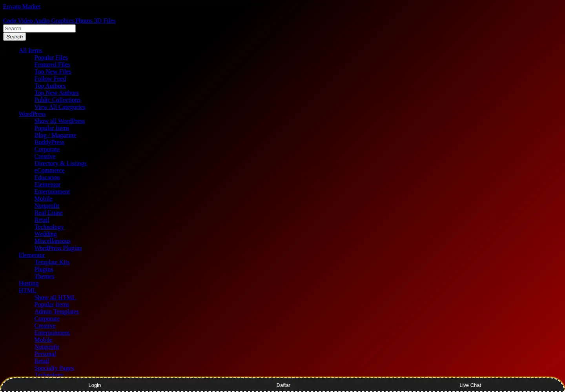The image size is (565, 392).
Task: Select View All Categories
Action: tap(60, 107)
